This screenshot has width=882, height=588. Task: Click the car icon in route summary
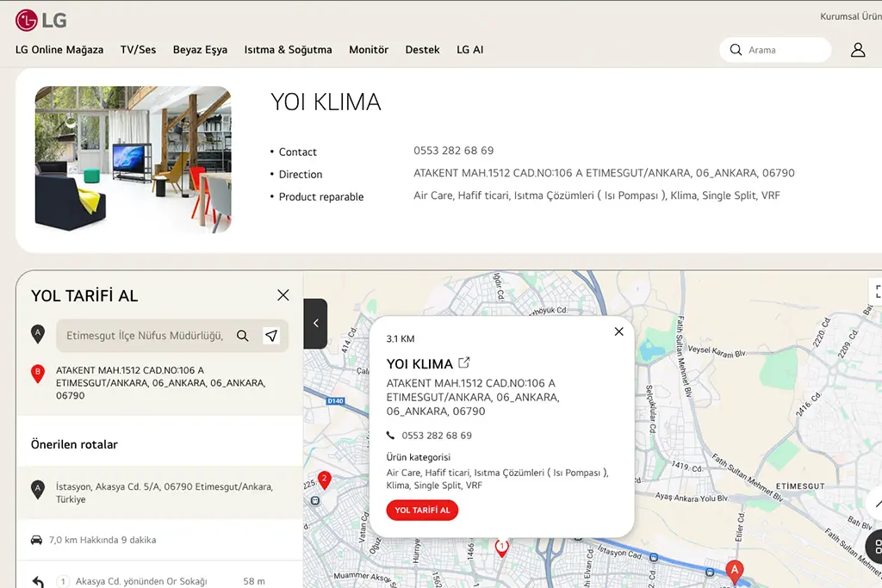(36, 540)
